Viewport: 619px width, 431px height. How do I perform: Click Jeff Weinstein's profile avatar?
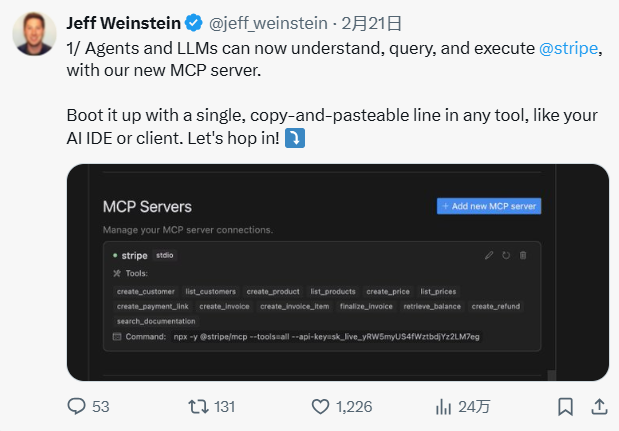click(x=34, y=34)
